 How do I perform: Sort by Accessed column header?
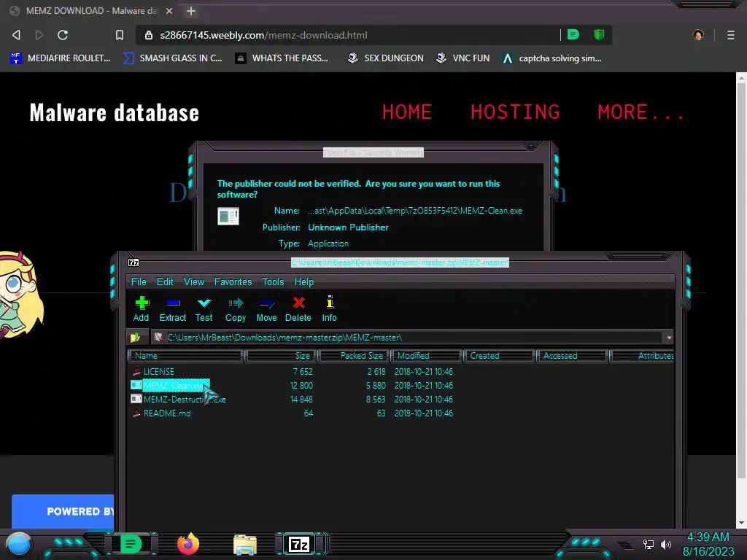[x=572, y=356]
